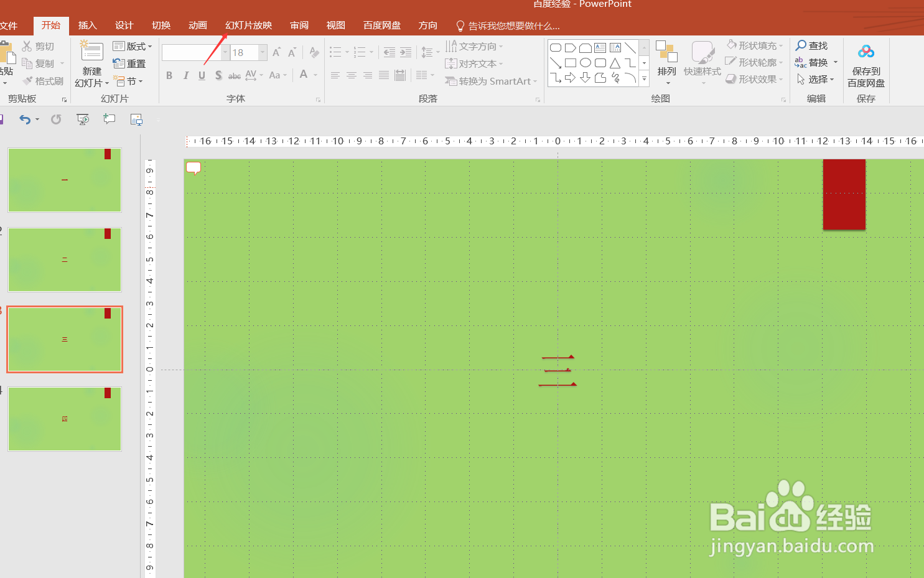Open the Shape Outline (形状轮廓) dropdown
The width and height of the screenshot is (924, 578).
755,62
